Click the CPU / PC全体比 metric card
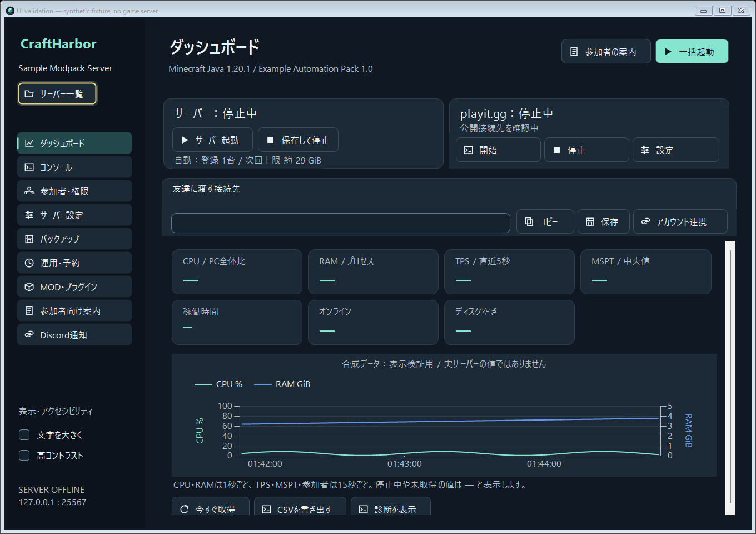Image resolution: width=756 pixels, height=534 pixels. pos(237,271)
